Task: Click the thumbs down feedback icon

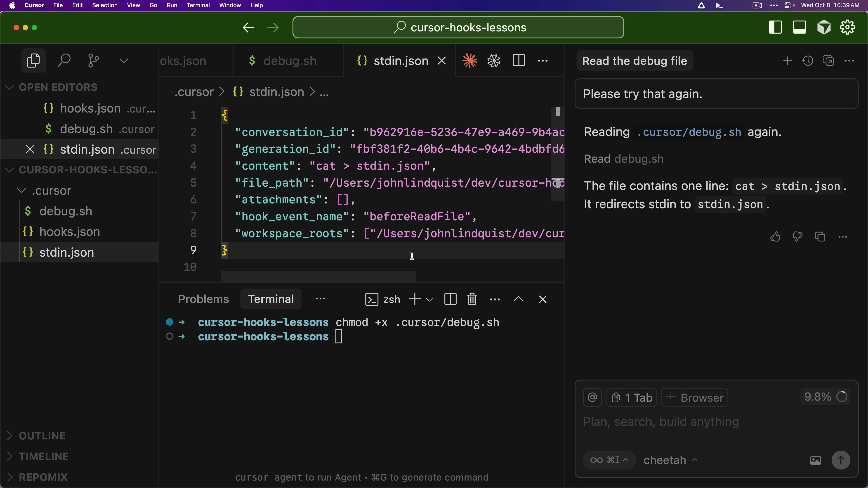Action: pos(797,237)
